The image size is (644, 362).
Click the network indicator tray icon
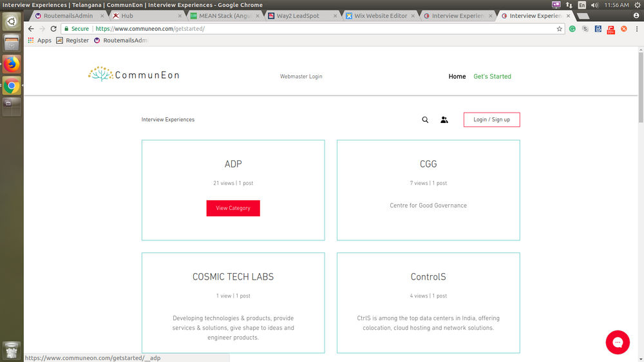tap(569, 5)
